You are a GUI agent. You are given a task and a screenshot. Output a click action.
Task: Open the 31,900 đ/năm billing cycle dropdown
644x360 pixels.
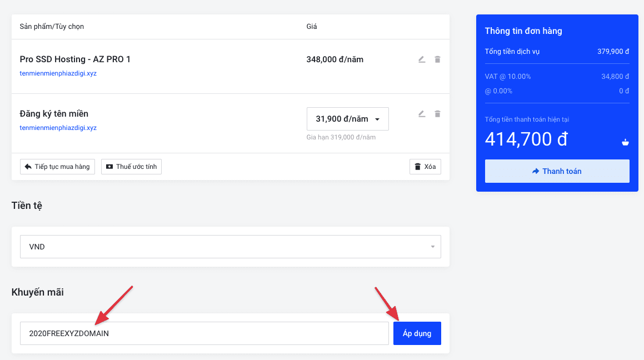[347, 119]
